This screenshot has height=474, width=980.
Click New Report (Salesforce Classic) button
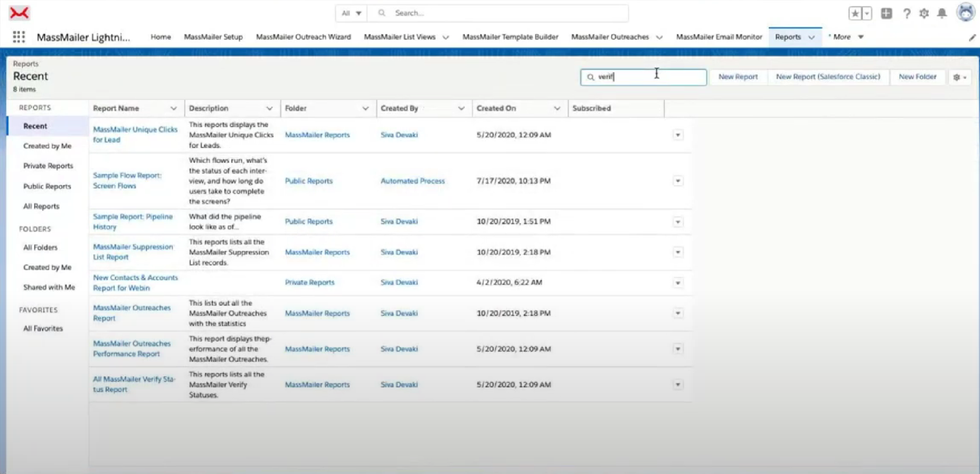[x=828, y=77]
